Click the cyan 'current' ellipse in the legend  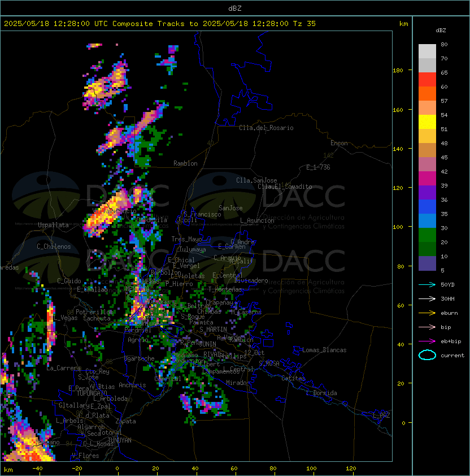tap(427, 355)
